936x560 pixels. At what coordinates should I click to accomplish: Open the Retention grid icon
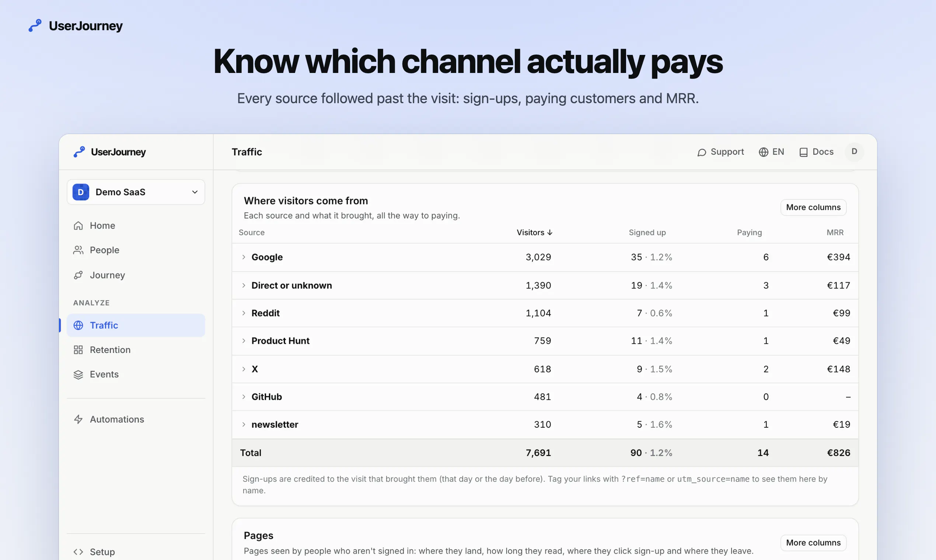[x=78, y=350]
